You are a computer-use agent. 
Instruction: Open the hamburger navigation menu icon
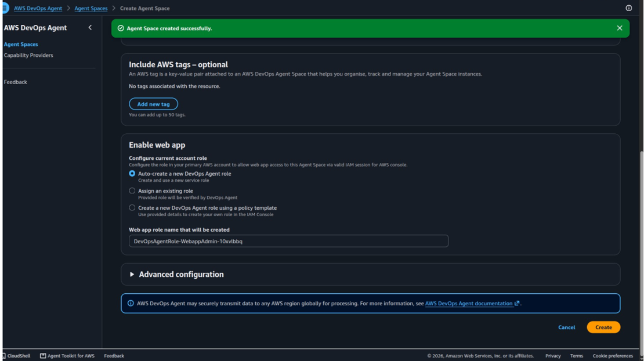[5, 8]
